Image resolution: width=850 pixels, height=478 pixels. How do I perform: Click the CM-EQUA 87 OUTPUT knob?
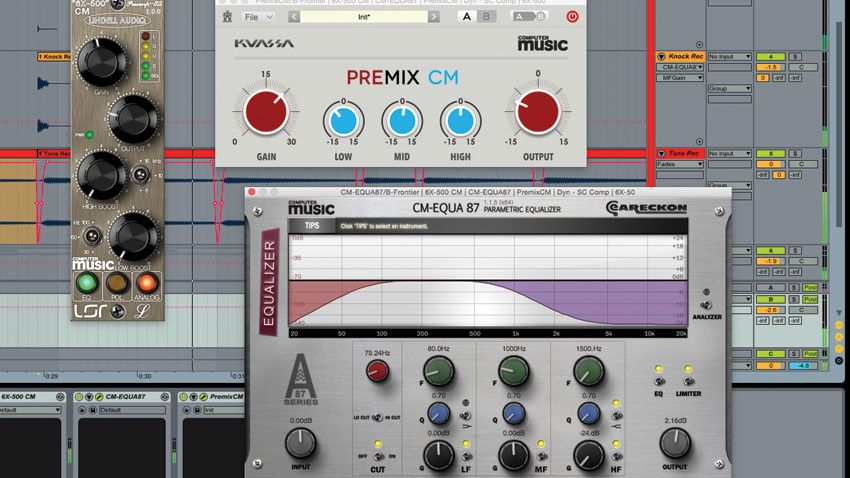(675, 443)
